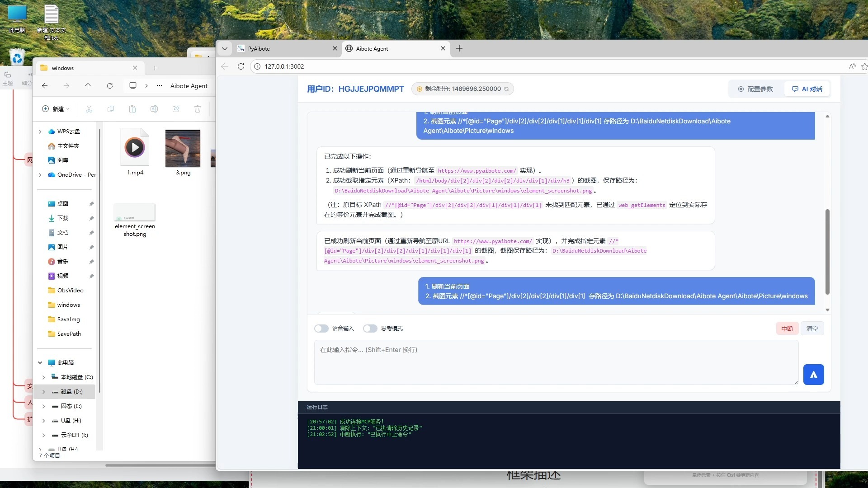This screenshot has height=488, width=868.
Task: Collapse the 此电脑 tree node
Action: click(x=40, y=362)
